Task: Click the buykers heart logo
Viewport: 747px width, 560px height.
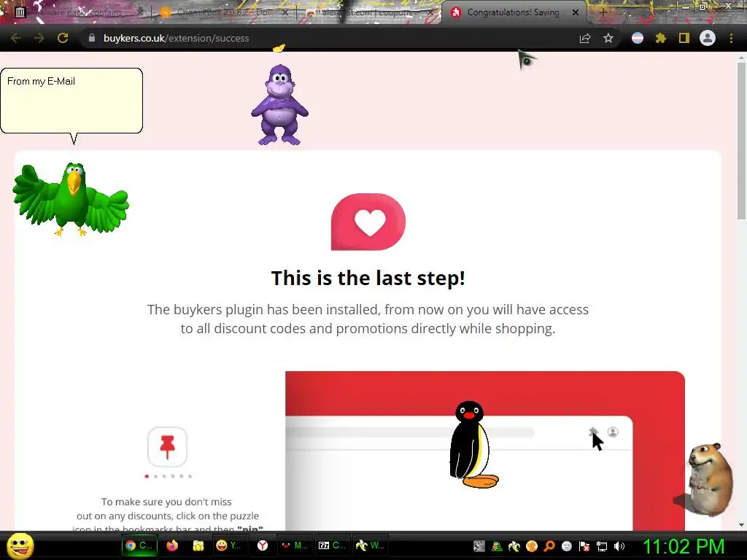Action: 368,222
